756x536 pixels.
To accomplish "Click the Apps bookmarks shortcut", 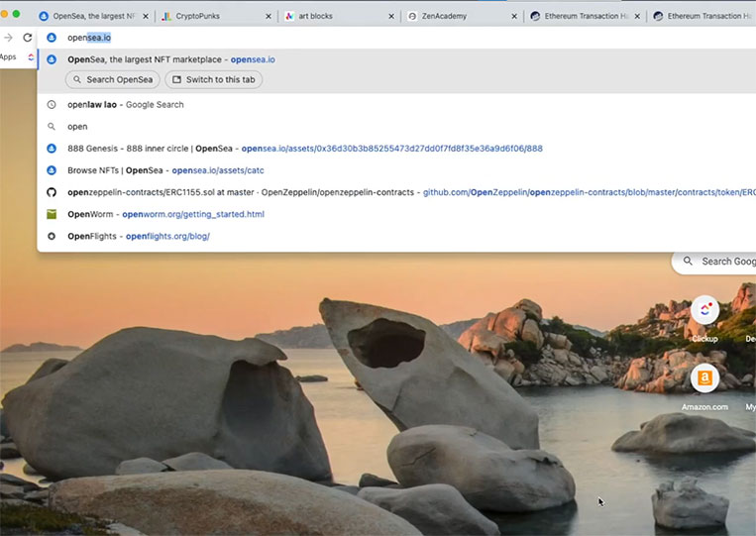I will coord(8,56).
